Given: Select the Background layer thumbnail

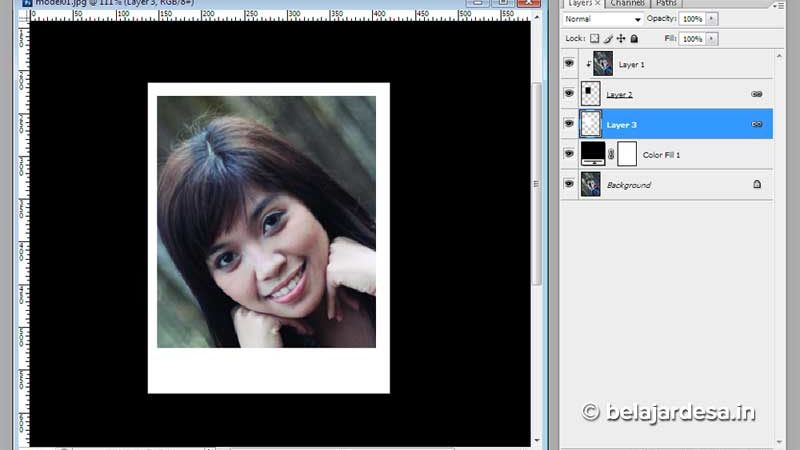Looking at the screenshot, I should point(591,184).
